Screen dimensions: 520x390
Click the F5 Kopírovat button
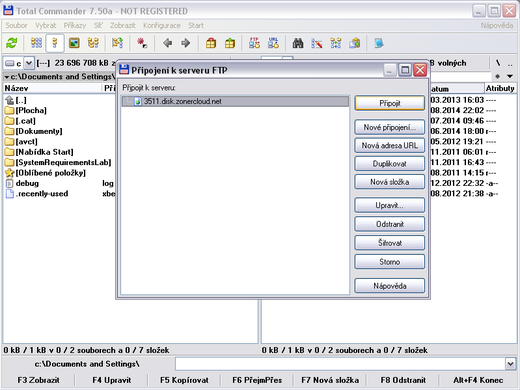click(184, 380)
